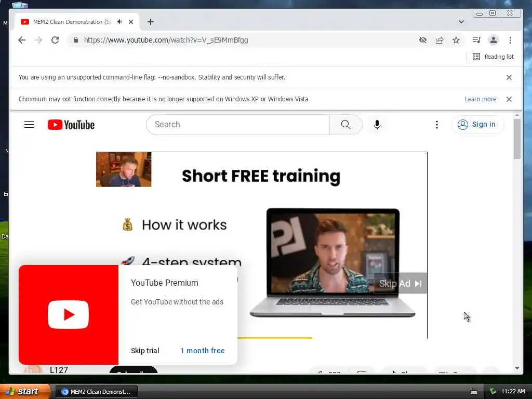Open the YouTube hamburger guide menu
Image resolution: width=532 pixels, height=399 pixels.
pos(29,125)
